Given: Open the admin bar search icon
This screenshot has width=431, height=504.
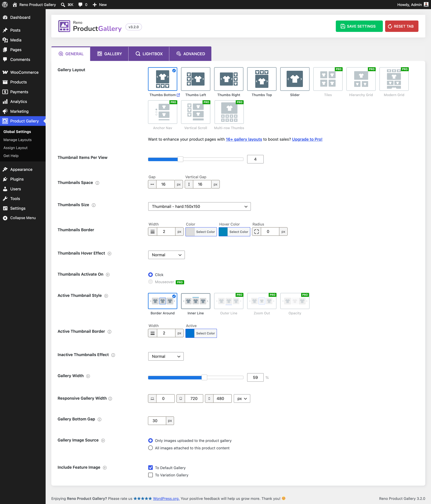Looking at the screenshot, I should point(63,5).
